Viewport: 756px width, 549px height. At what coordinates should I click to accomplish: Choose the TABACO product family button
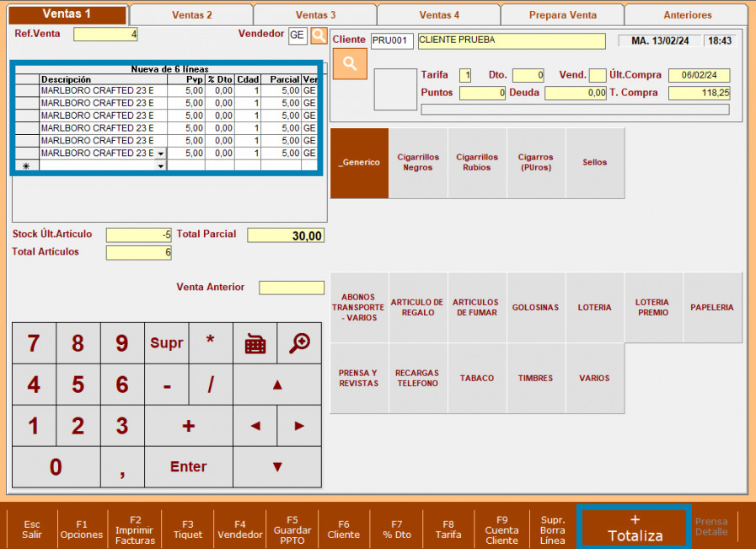click(x=477, y=379)
